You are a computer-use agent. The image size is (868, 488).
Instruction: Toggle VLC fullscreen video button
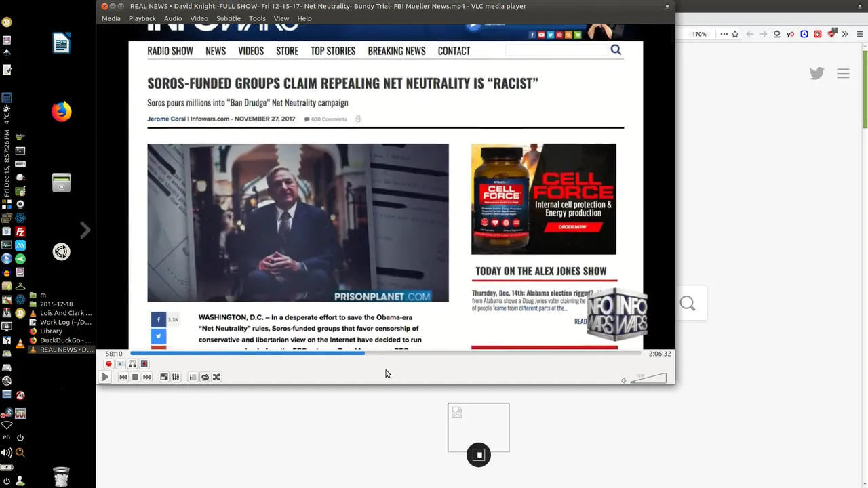tap(163, 377)
